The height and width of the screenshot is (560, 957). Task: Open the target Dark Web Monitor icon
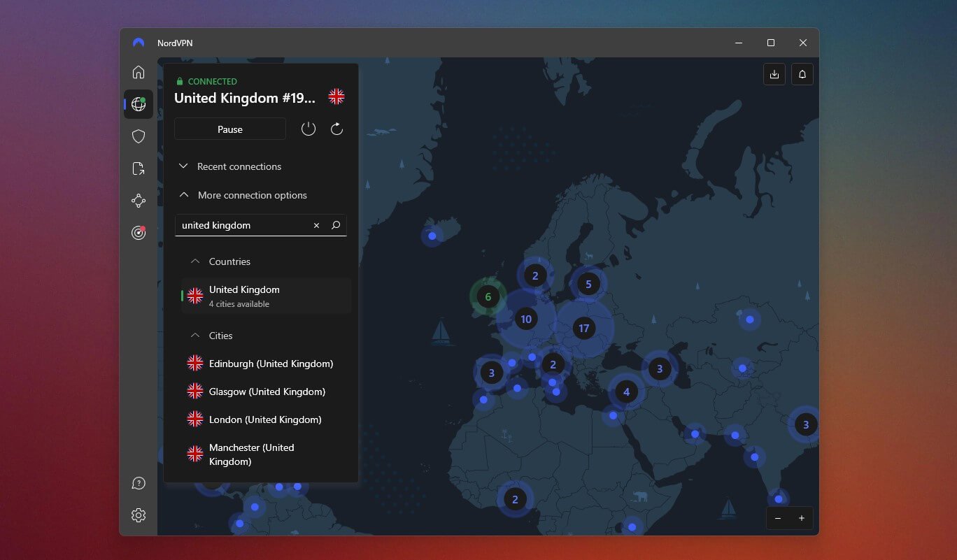click(x=139, y=233)
